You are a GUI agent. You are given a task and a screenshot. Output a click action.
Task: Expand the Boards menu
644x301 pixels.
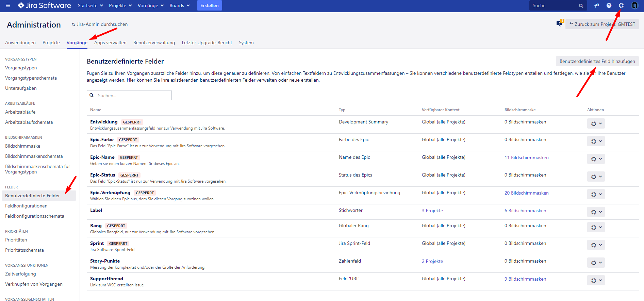[180, 5]
